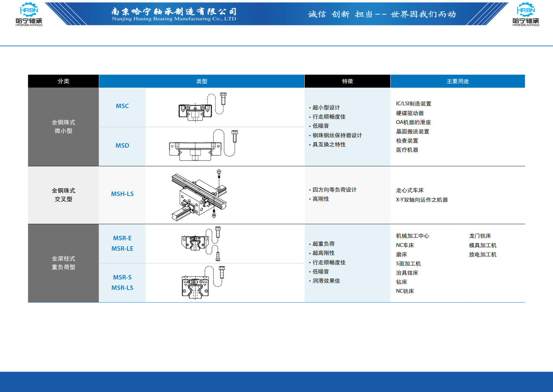
Task: Click the MSH-LS cross rail diagram
Action: point(199,195)
